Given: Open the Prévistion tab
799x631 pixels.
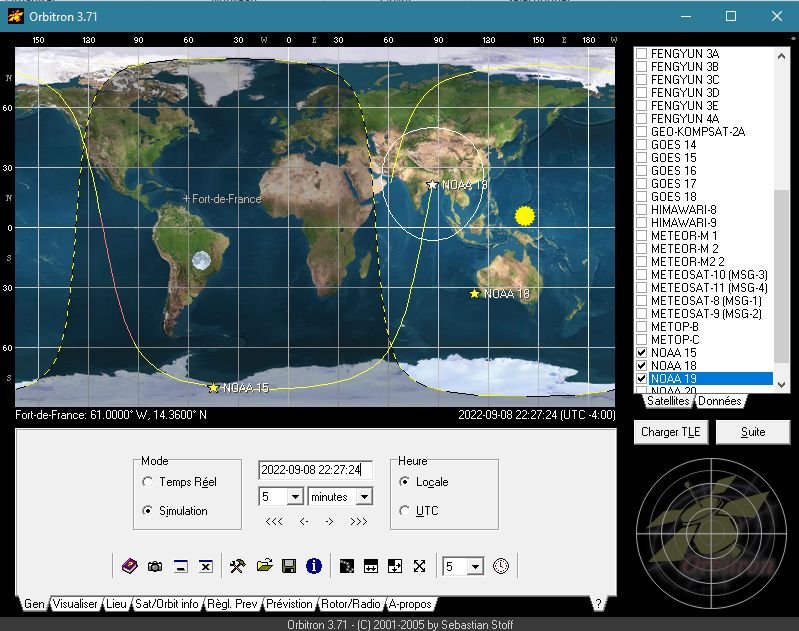Looking at the screenshot, I should [289, 604].
